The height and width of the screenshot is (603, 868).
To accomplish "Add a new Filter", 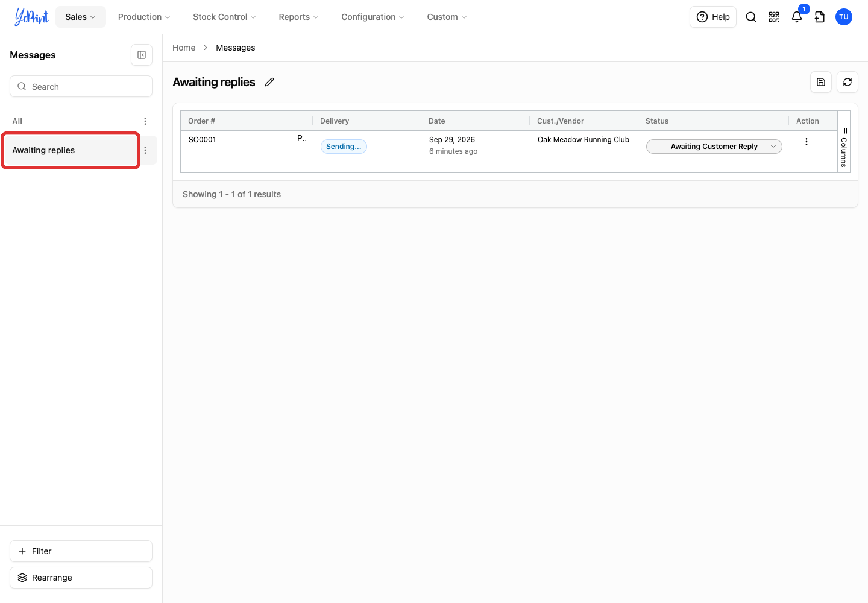I will (81, 551).
